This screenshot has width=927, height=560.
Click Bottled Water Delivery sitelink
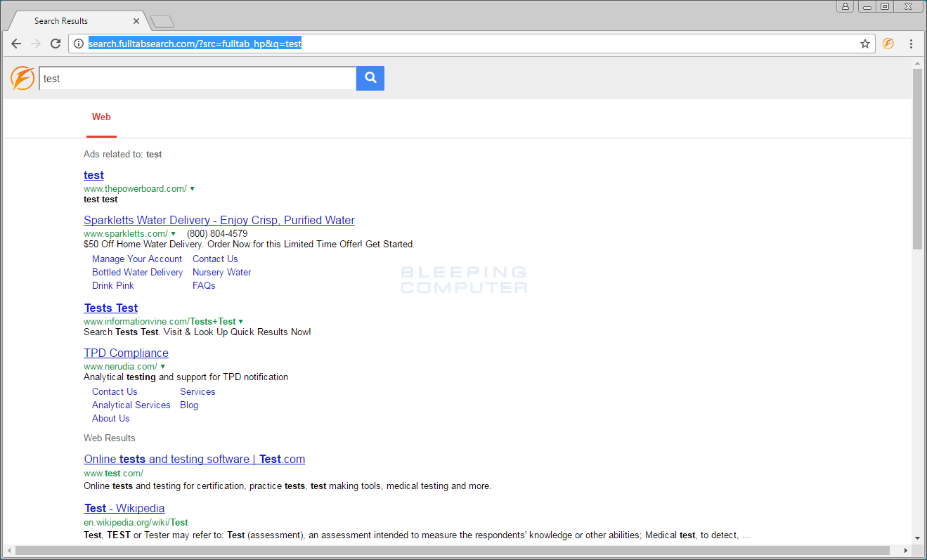tap(137, 272)
